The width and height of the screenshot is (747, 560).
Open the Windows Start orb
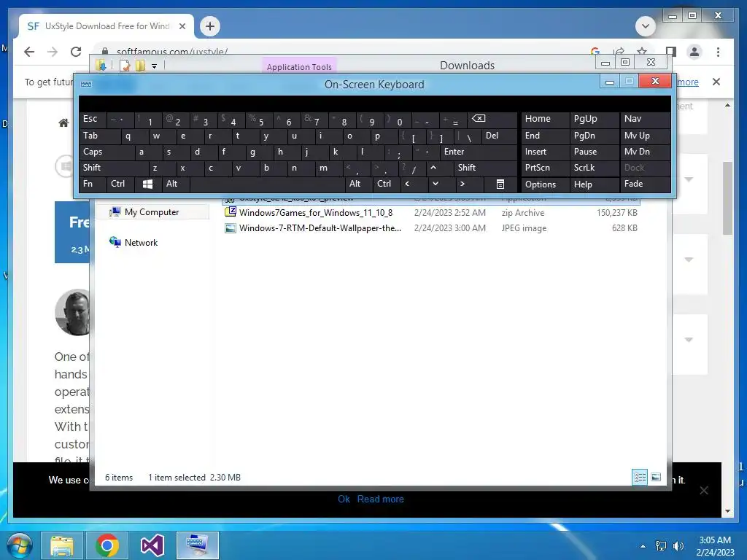19,545
